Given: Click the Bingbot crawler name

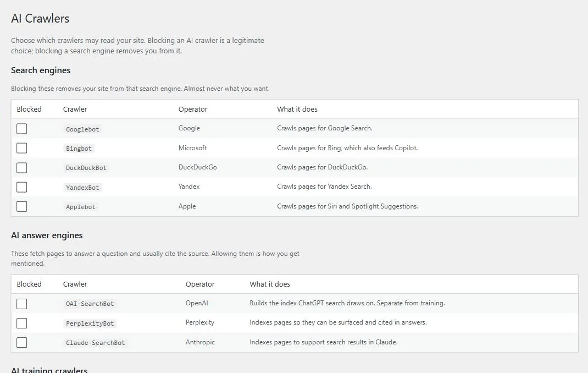Looking at the screenshot, I should click(79, 149).
